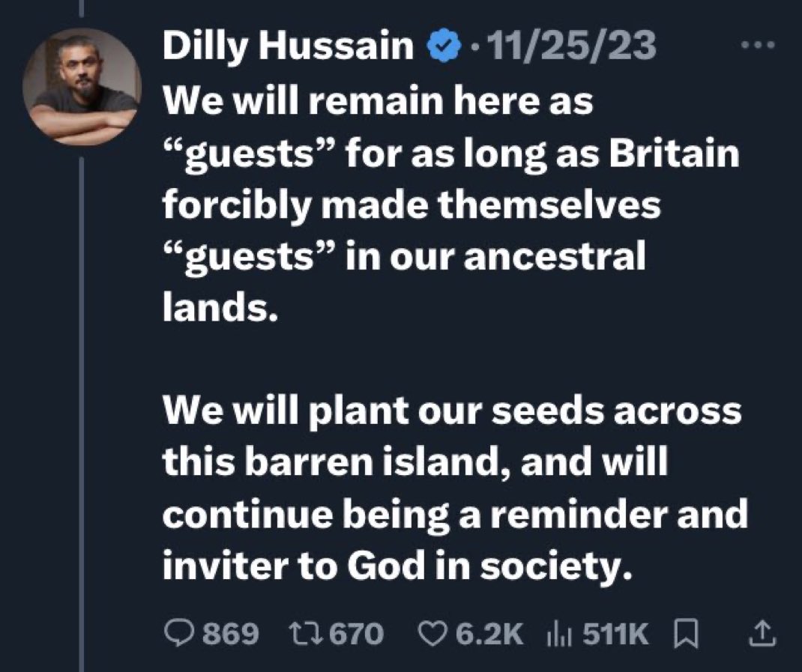Bookmark this tweet

pyautogui.click(x=685, y=634)
